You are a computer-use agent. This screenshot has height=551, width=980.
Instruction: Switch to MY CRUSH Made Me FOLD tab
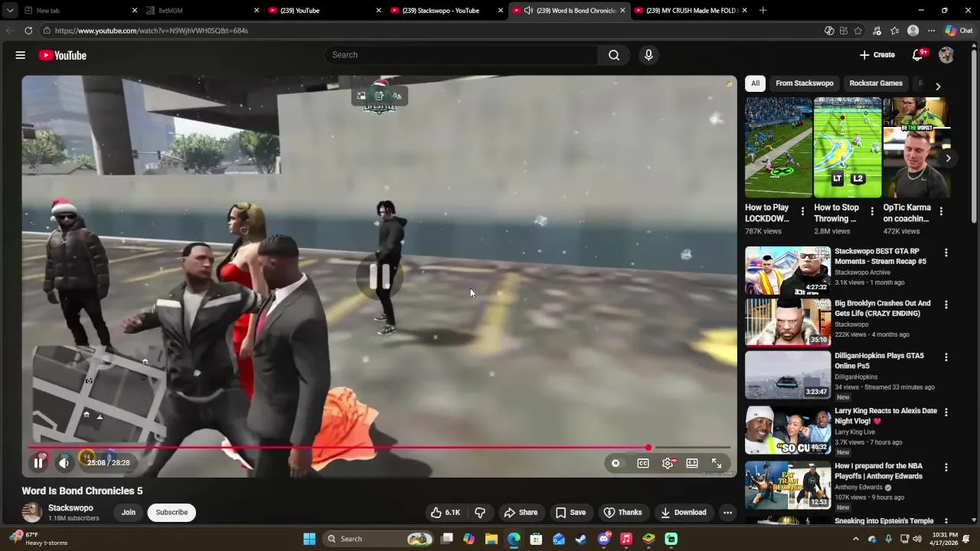click(691, 11)
